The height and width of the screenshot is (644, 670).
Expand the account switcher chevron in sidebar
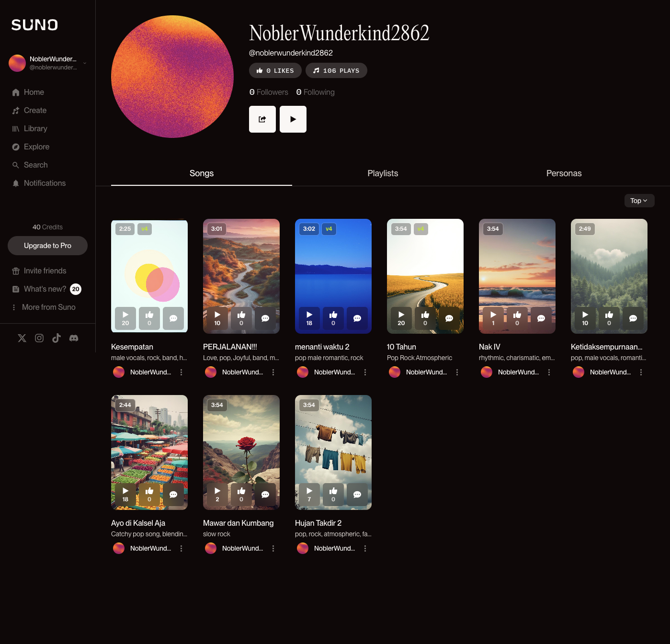(x=85, y=63)
